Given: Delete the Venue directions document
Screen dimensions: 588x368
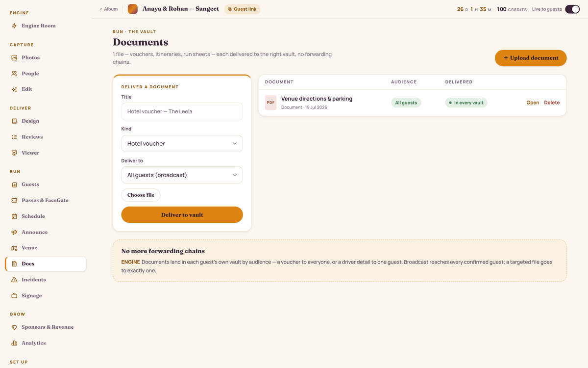Looking at the screenshot, I should tap(552, 103).
